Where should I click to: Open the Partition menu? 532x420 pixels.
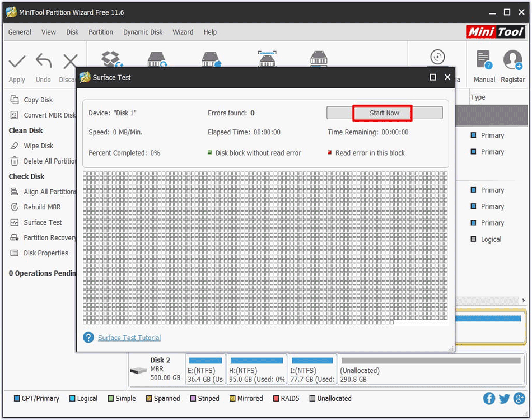[x=101, y=32]
